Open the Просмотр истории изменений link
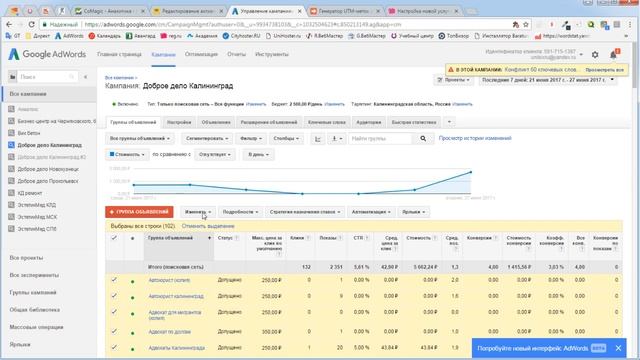The height and width of the screenshot is (360, 640). click(475, 138)
